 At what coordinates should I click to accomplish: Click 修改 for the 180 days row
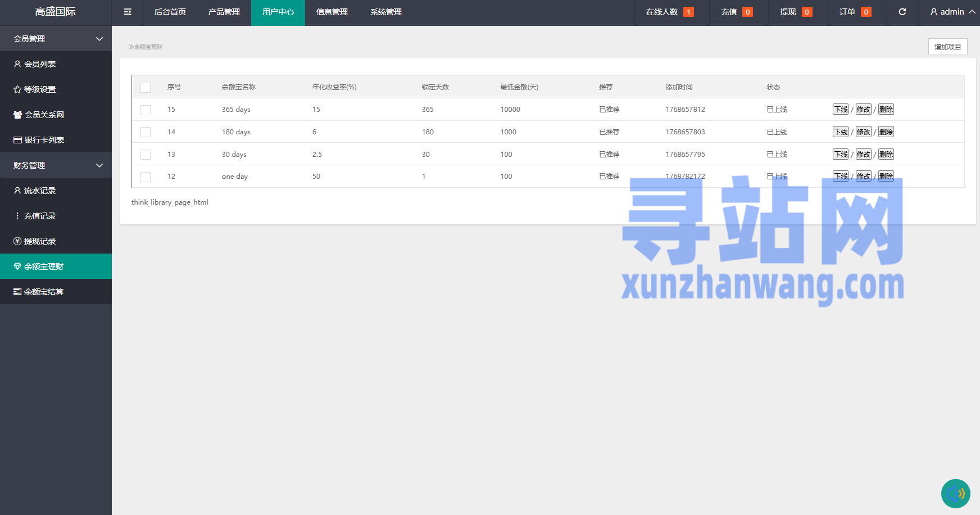click(x=863, y=132)
